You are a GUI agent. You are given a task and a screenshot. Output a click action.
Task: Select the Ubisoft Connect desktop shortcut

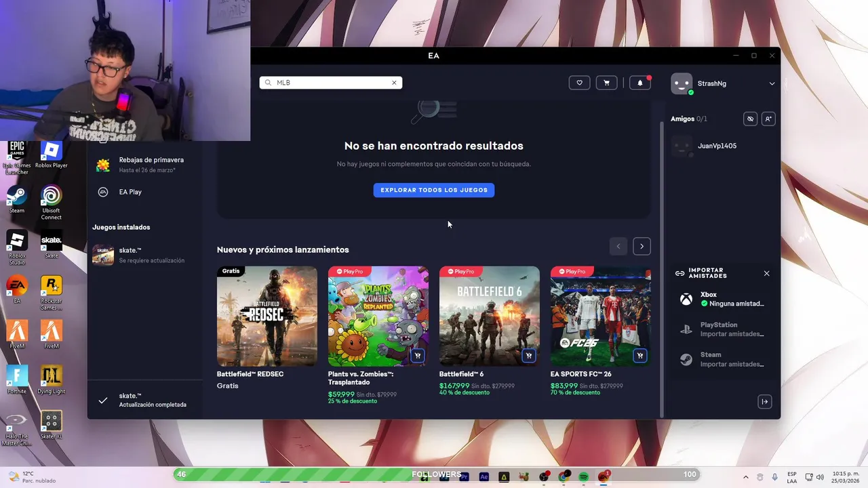tap(52, 203)
